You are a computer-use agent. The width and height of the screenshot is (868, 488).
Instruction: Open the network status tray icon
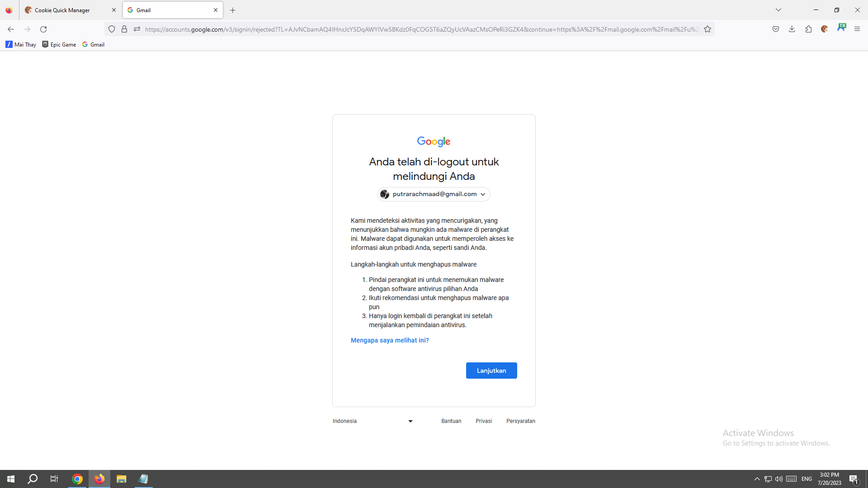pyautogui.click(x=768, y=479)
